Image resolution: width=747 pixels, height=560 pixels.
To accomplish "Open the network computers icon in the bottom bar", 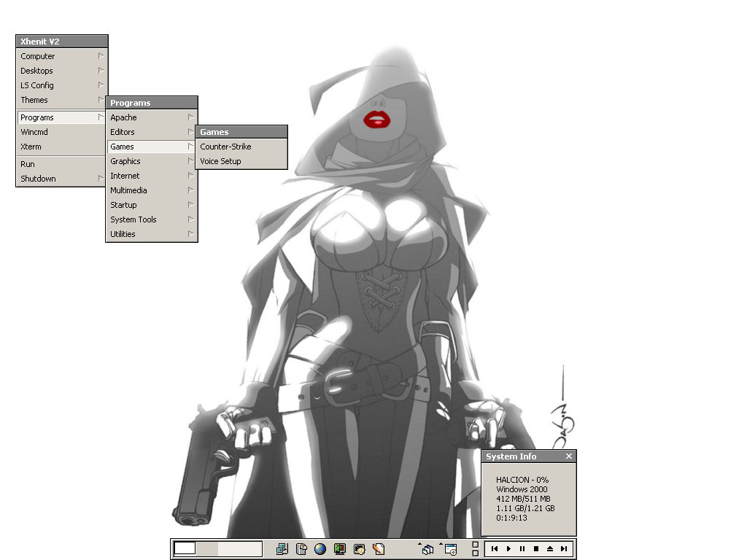I will (282, 549).
